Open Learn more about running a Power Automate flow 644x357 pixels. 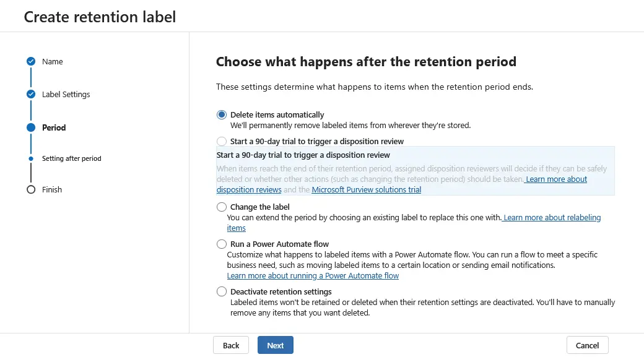point(313,275)
